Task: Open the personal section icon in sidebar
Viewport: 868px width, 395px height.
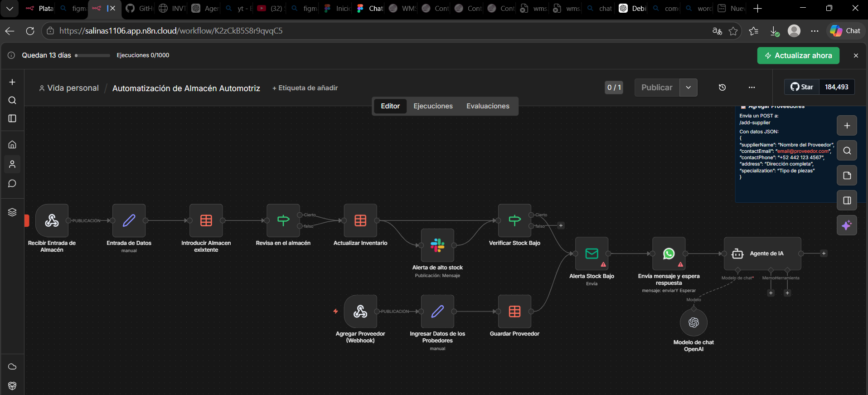Action: 12,164
